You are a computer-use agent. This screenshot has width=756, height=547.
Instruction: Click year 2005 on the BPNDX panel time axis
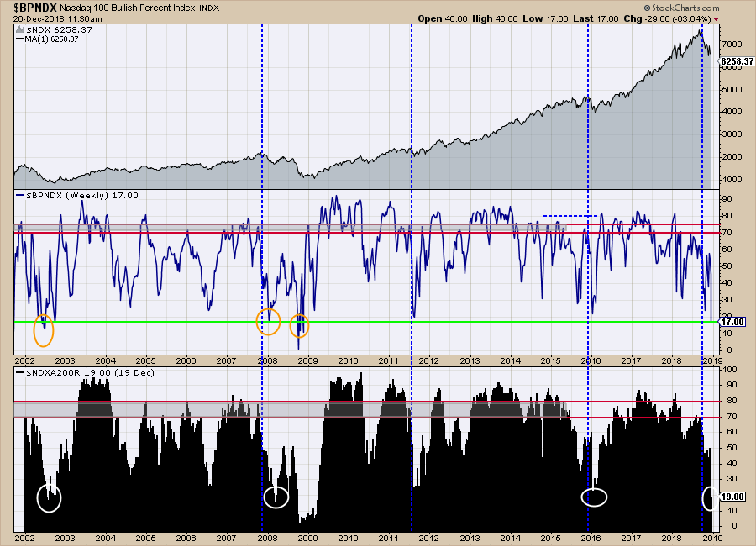pos(145,360)
